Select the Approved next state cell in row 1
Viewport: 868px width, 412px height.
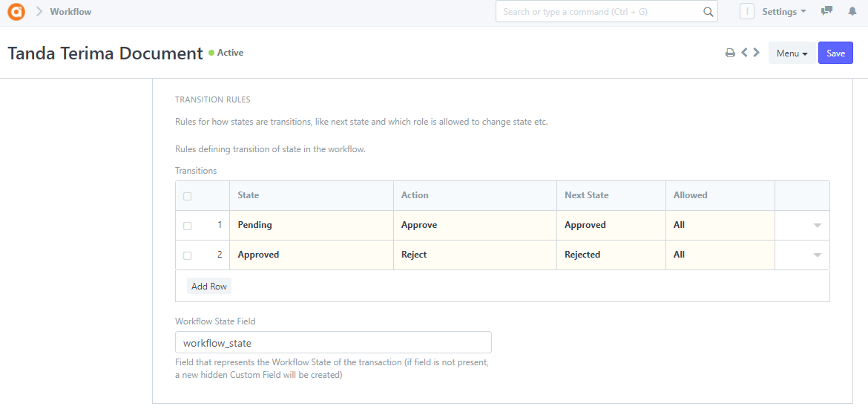[x=611, y=226]
